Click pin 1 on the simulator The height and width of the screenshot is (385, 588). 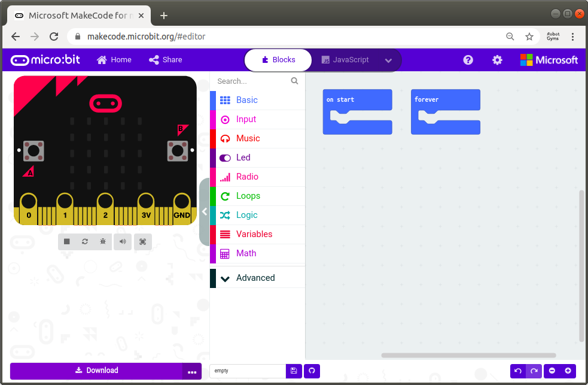(x=65, y=208)
